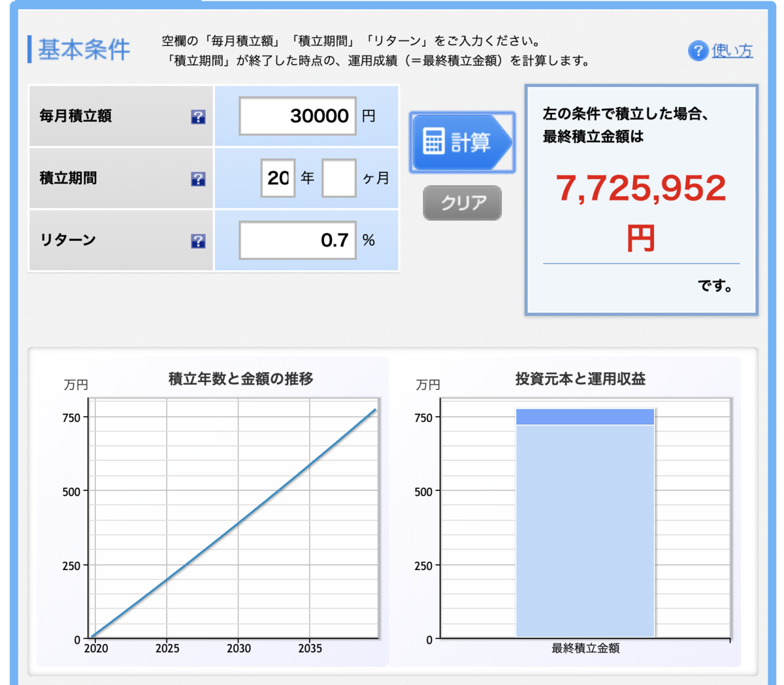Click the 積立期間 row label

click(68, 178)
